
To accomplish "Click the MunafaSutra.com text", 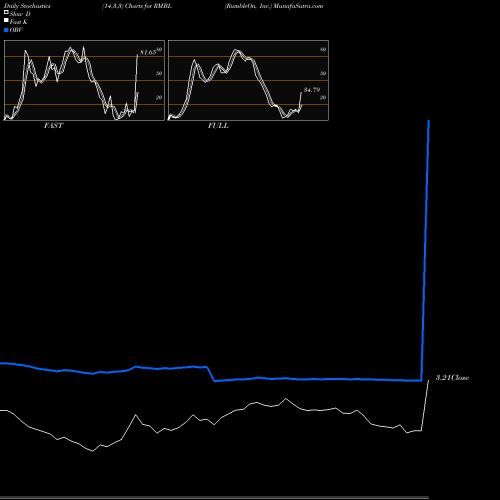I will (x=298, y=6).
